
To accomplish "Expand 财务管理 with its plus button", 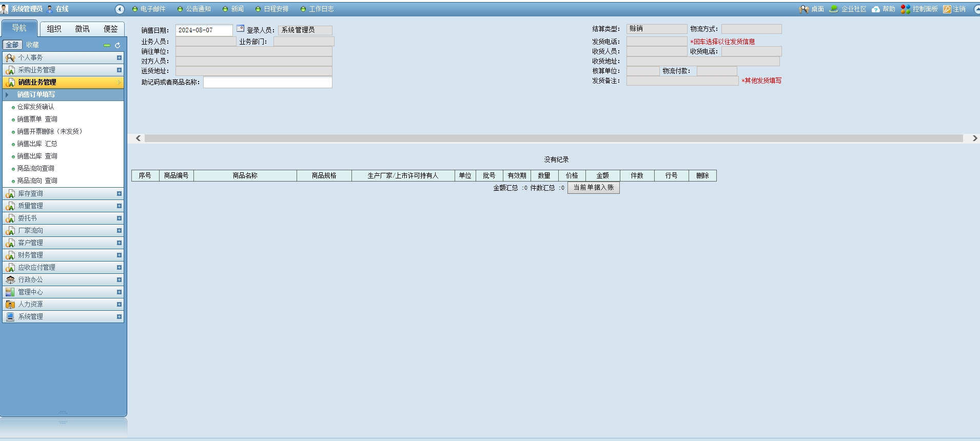I will click(x=119, y=255).
